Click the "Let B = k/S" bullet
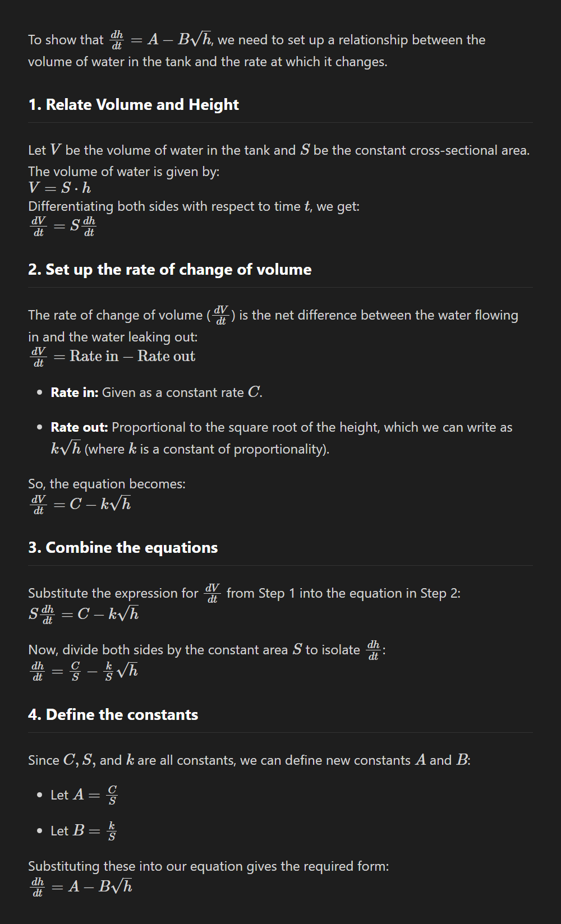Screen dimensions: 561x924 (x=83, y=830)
